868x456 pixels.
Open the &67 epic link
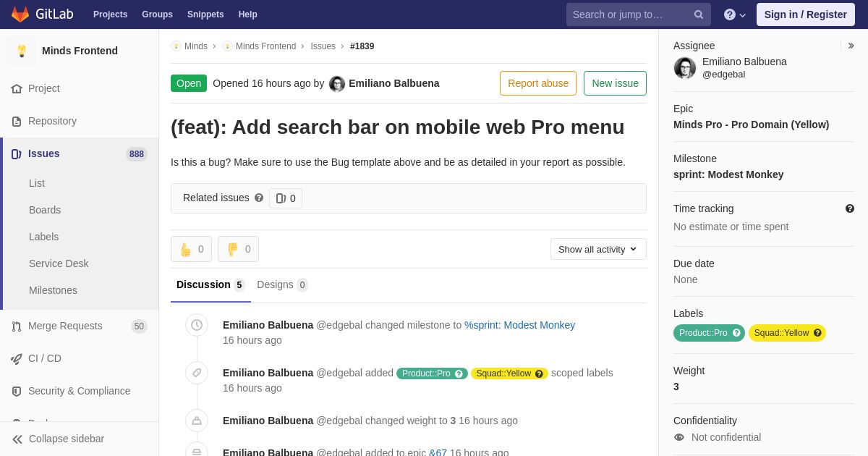(438, 452)
